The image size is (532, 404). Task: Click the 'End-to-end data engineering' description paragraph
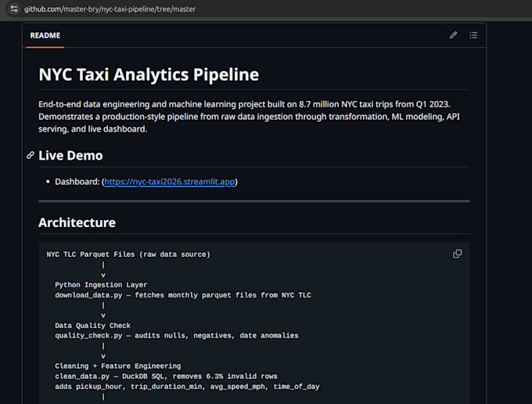pos(249,117)
